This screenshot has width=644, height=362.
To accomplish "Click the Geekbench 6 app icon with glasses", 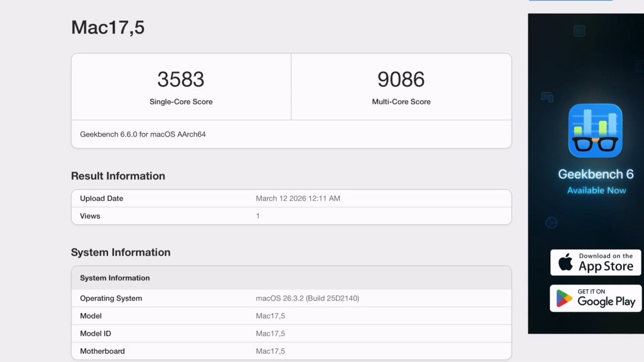I will tap(595, 130).
